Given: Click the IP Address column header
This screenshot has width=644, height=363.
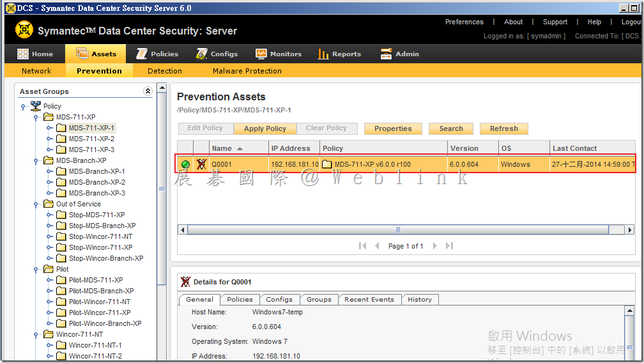Looking at the screenshot, I should pyautogui.click(x=295, y=148).
